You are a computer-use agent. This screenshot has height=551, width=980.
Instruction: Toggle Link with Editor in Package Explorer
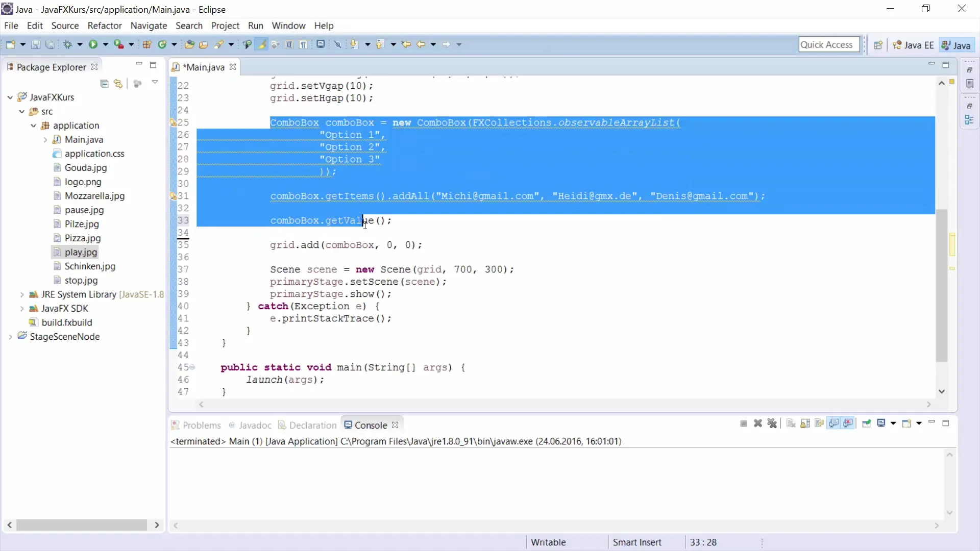[118, 84]
